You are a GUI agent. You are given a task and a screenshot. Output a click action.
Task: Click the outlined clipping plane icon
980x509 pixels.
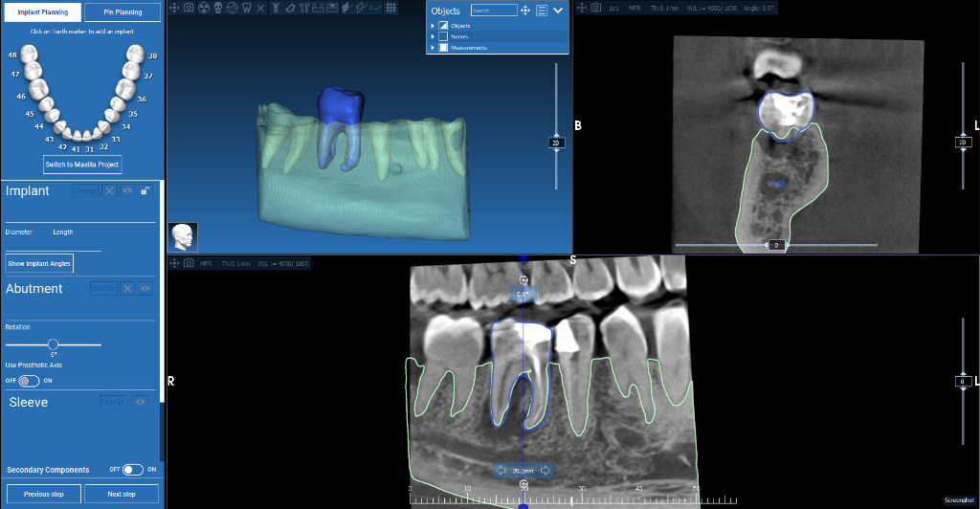click(x=361, y=8)
